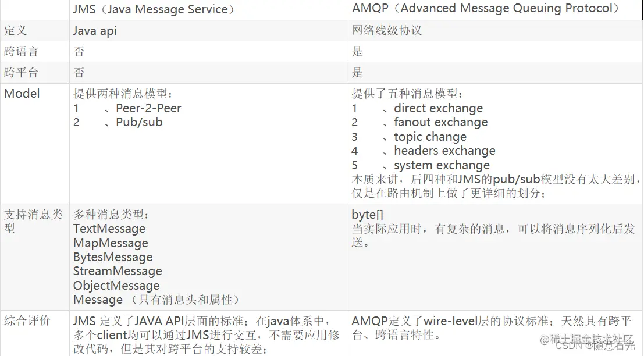Click the '综合评价' row label
This screenshot has width=644, height=356.
tap(27, 321)
